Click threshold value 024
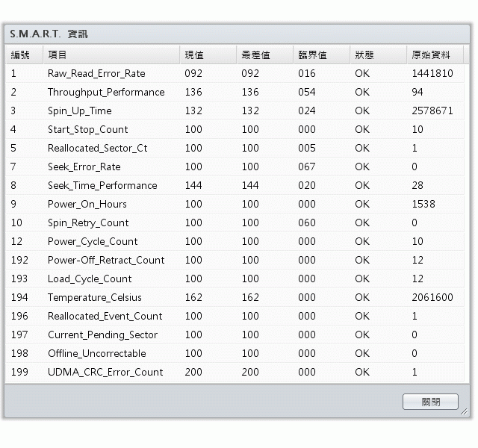Viewport: 478px width, 448px height. point(307,111)
